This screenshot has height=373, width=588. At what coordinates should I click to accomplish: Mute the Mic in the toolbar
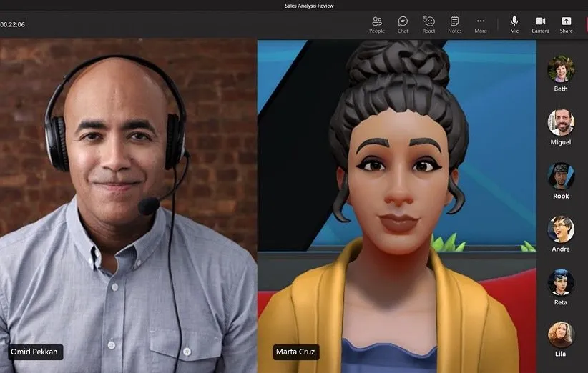[x=514, y=24]
